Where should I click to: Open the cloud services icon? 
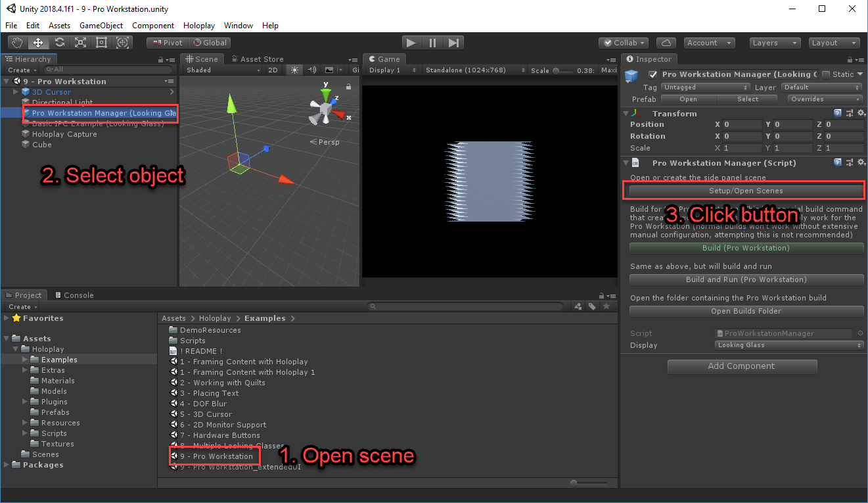[666, 43]
